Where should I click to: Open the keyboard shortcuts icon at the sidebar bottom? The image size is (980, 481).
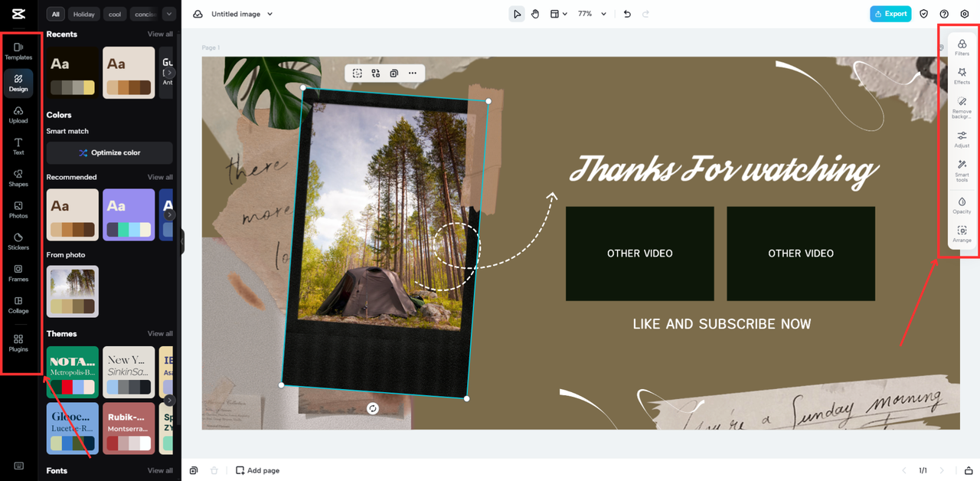coord(18,466)
